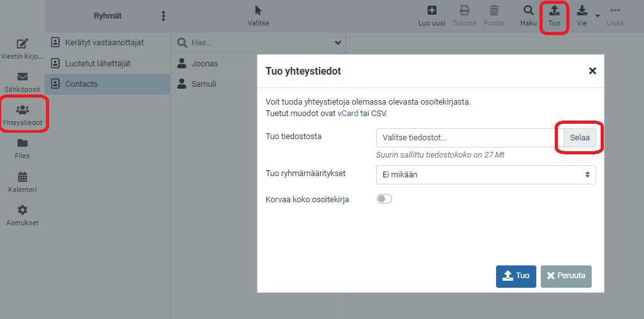Click the blue Tuo import button
Image resolution: width=644 pixels, height=319 pixels.
(515, 276)
